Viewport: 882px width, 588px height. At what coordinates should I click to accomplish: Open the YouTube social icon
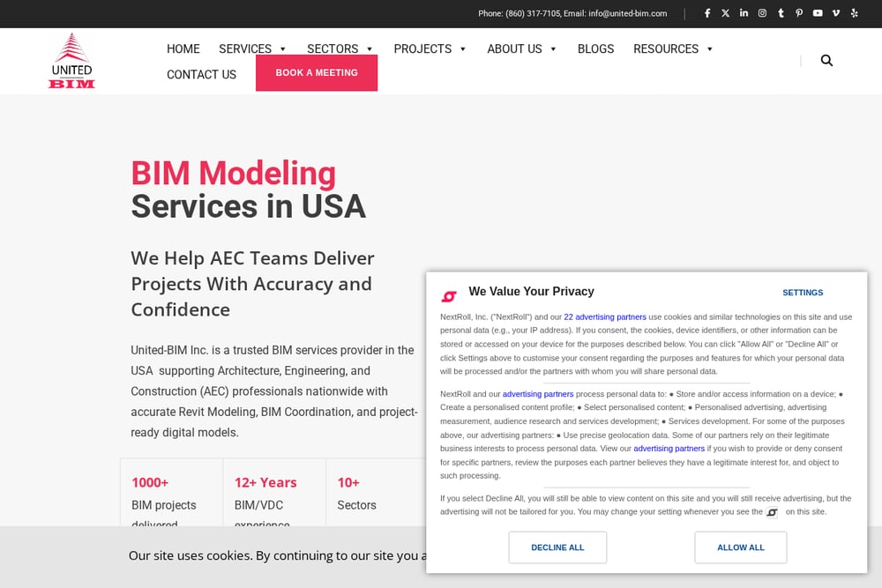[x=818, y=13]
